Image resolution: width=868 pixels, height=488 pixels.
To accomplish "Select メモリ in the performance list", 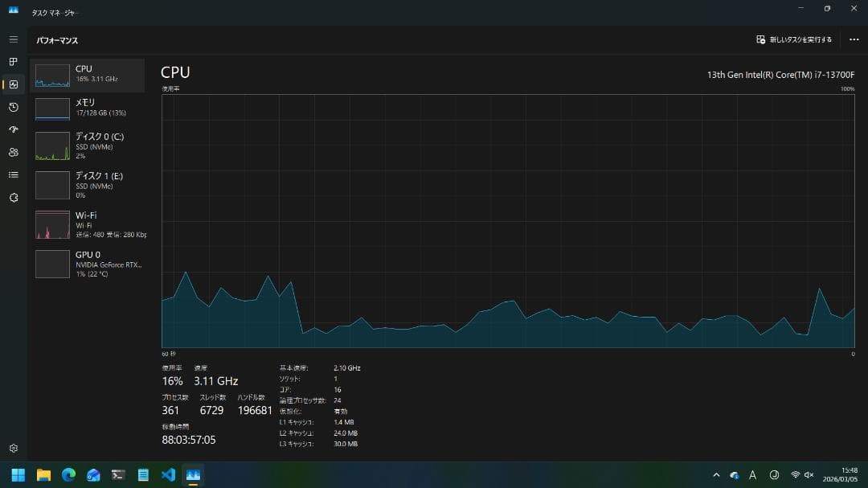I will (88, 108).
